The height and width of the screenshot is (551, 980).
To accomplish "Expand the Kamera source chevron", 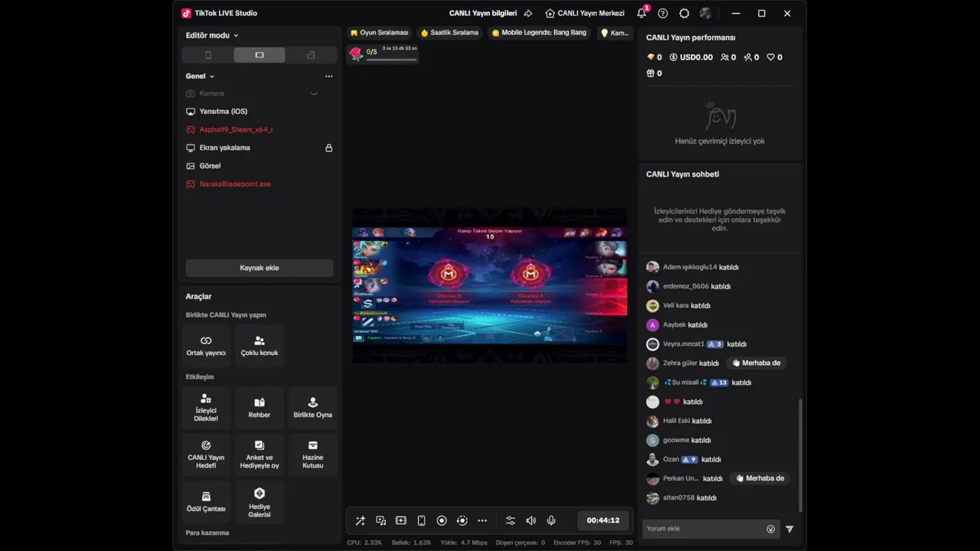I will point(314,93).
